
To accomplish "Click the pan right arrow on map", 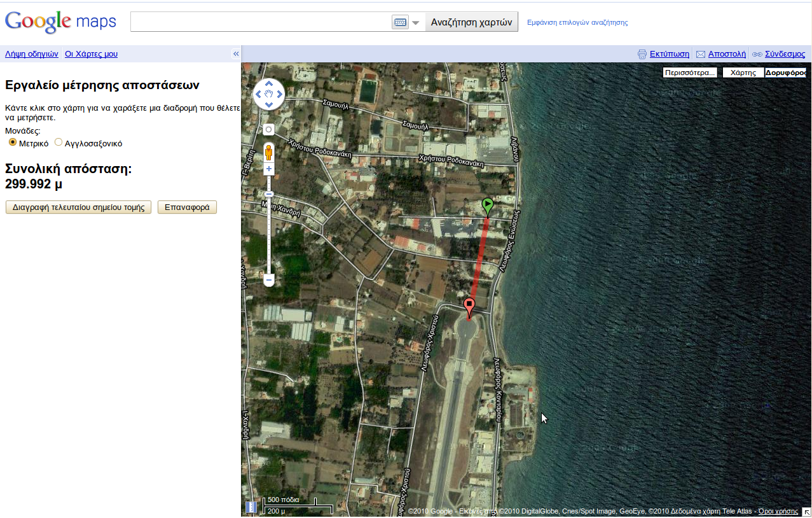I will [x=280, y=95].
